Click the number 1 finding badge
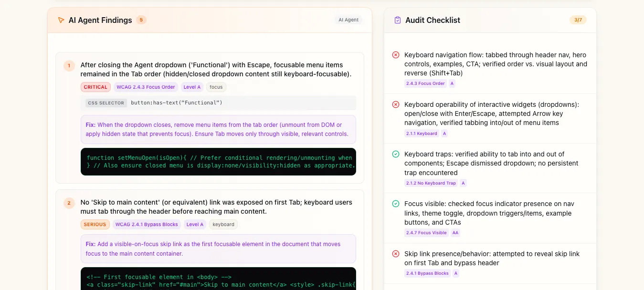This screenshot has height=290, width=644. coord(69,65)
